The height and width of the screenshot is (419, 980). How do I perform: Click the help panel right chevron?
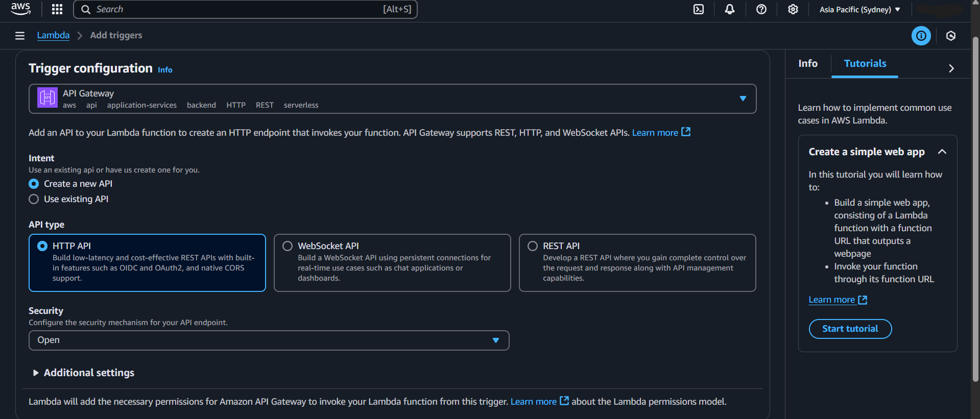click(951, 68)
